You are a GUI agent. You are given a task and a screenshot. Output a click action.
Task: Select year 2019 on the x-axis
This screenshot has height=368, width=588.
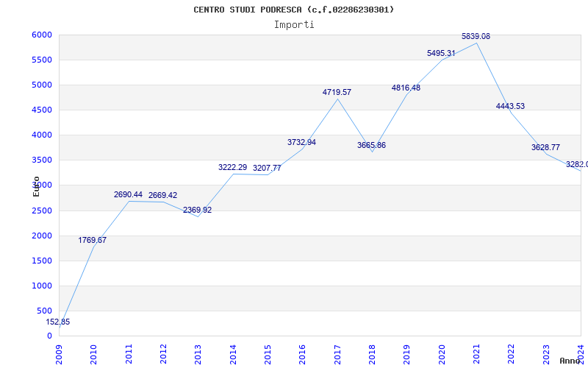tap(407, 354)
